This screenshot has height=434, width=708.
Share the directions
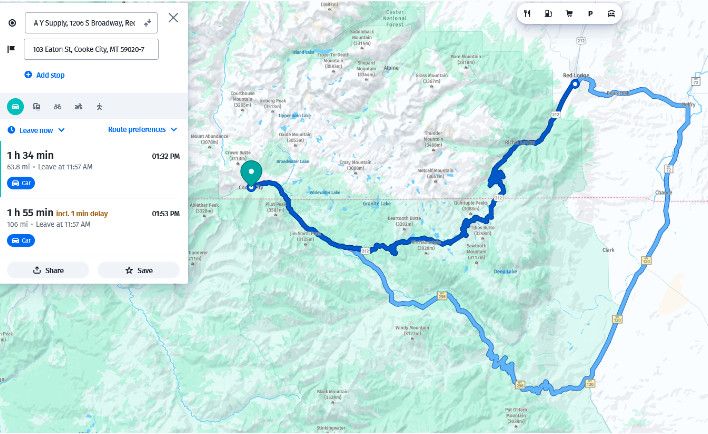coord(48,270)
